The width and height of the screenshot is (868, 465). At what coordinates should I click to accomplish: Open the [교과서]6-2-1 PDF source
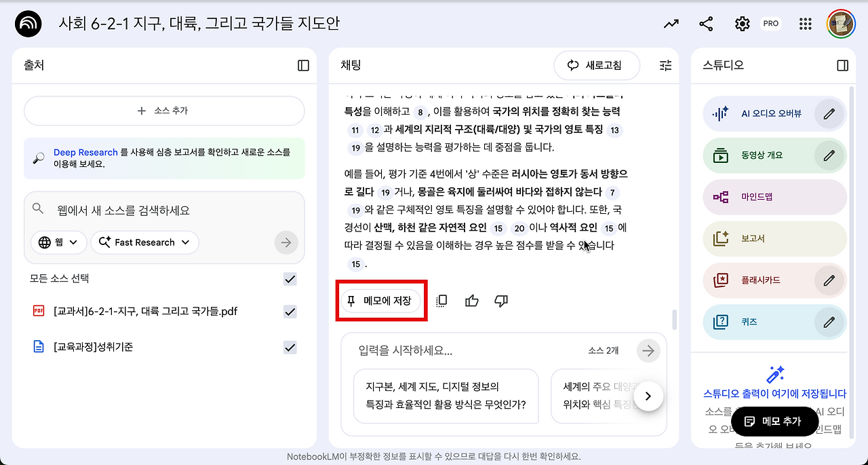coord(145,312)
